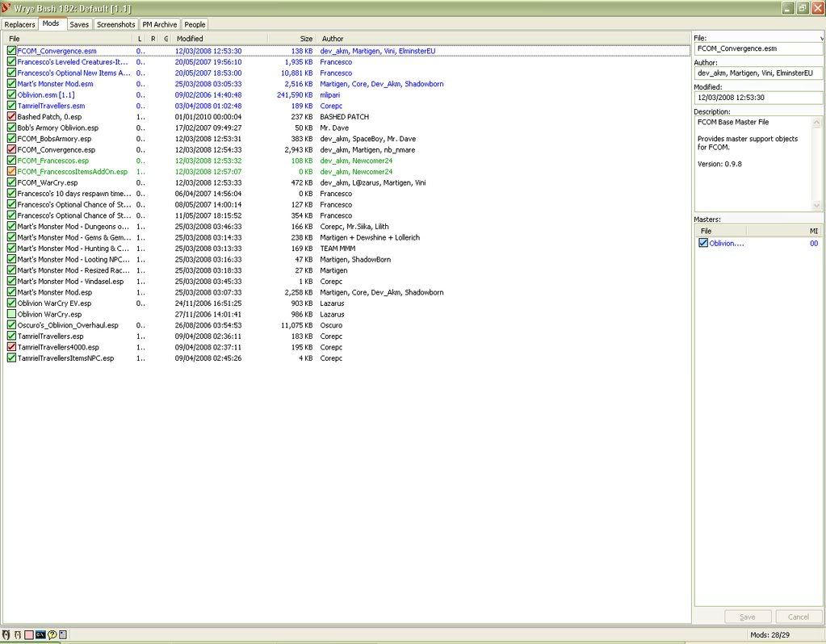The image size is (826, 644).
Task: Toggle FCOM_Convergence.esm checkbox
Action: [x=11, y=51]
